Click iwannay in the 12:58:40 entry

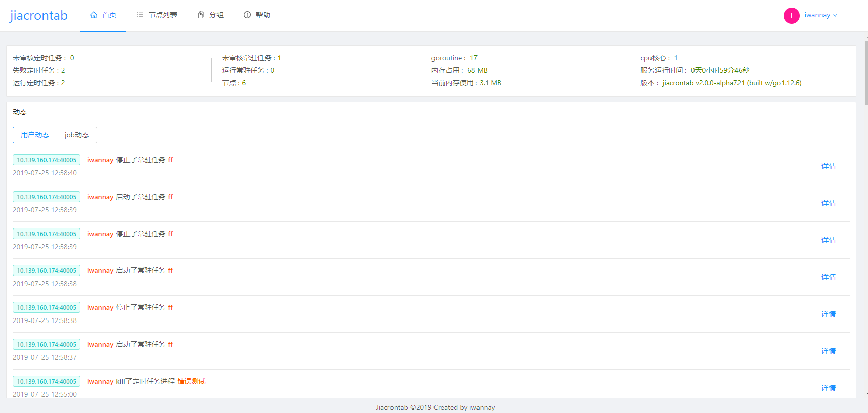point(100,160)
